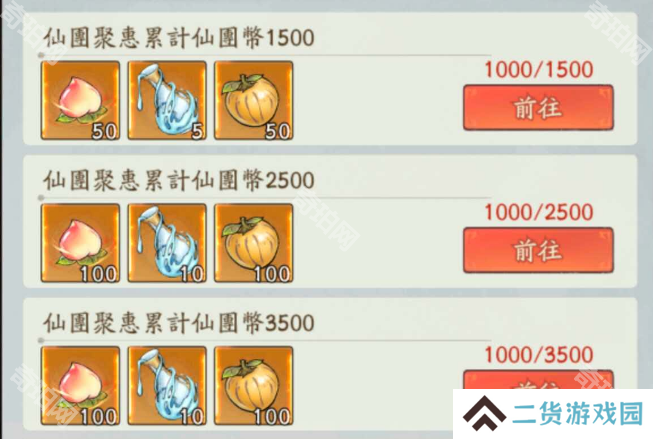The height and width of the screenshot is (439, 653).
Task: Select the water flask icon in the 2500 row
Action: pyautogui.click(x=167, y=243)
